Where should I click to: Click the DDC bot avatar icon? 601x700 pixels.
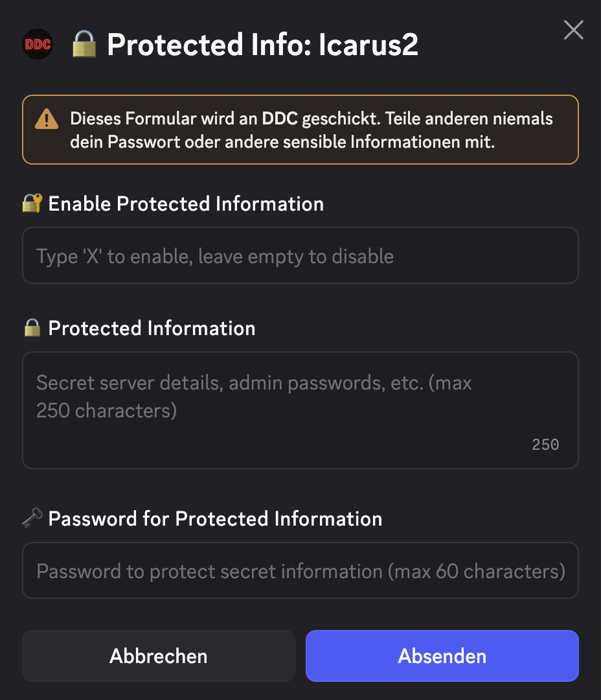click(37, 44)
